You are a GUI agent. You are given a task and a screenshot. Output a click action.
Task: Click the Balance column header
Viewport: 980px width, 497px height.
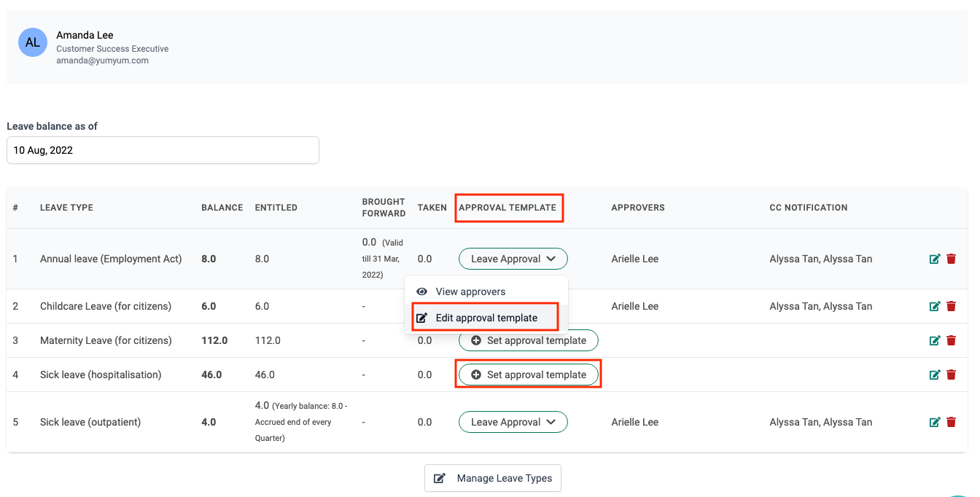222,208
